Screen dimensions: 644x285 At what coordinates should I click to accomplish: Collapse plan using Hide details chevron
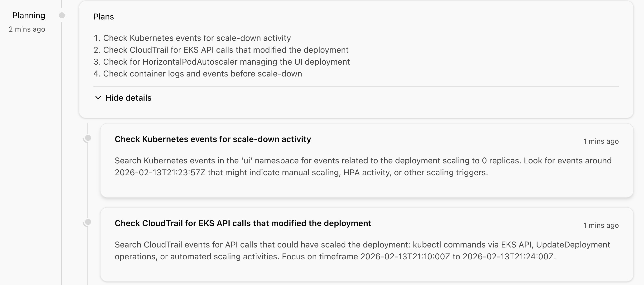98,98
